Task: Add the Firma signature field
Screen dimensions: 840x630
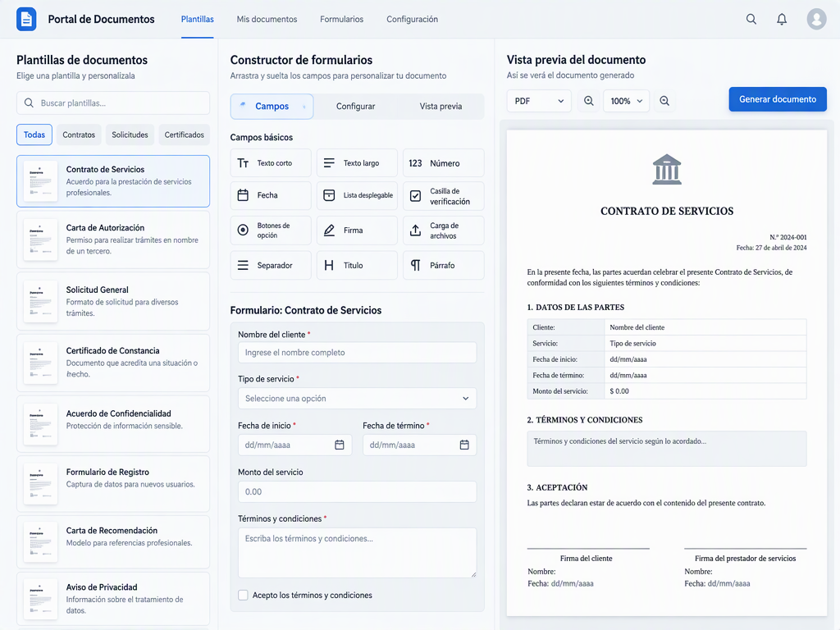Action: [x=357, y=231]
